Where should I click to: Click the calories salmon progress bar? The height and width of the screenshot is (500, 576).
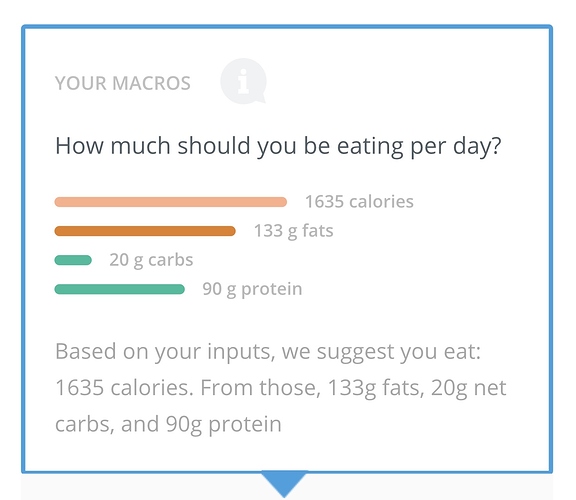171,202
